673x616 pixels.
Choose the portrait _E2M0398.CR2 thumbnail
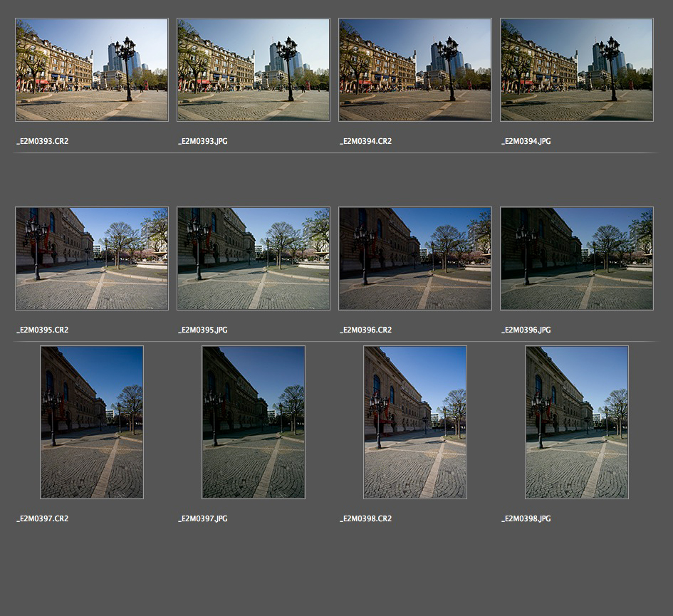[x=415, y=422]
